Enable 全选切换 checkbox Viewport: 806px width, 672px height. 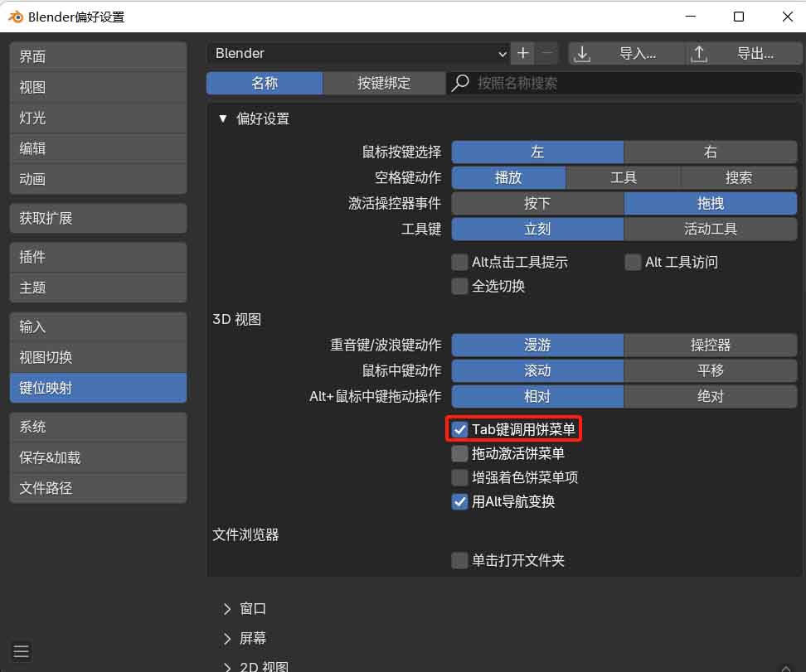[x=459, y=286]
